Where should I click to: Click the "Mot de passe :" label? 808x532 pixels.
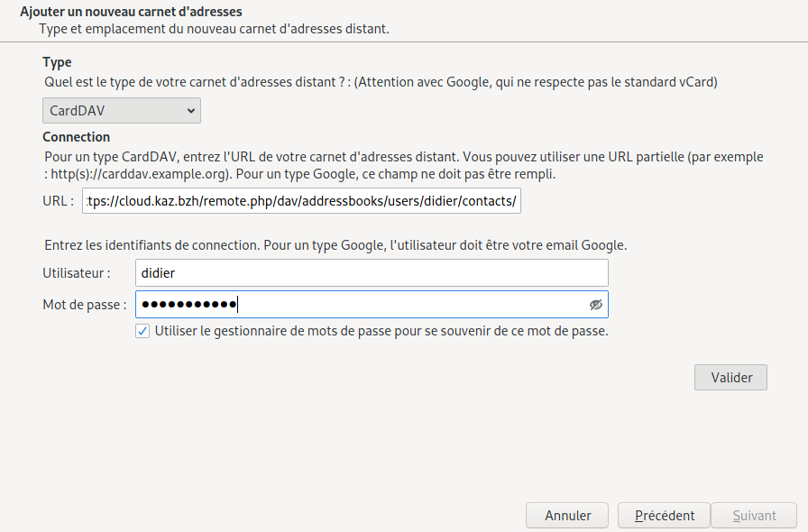click(84, 305)
